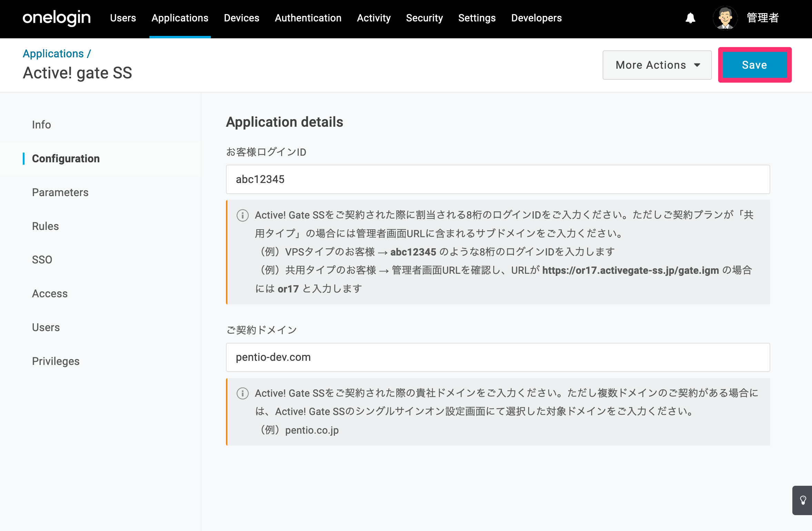Switch to the Access tab
This screenshot has height=531, width=812.
pyautogui.click(x=50, y=293)
